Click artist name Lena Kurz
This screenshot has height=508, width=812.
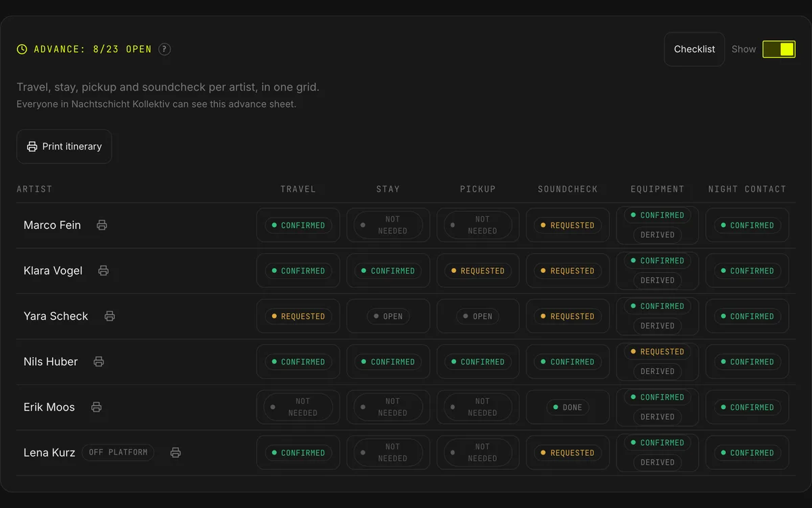click(x=49, y=452)
